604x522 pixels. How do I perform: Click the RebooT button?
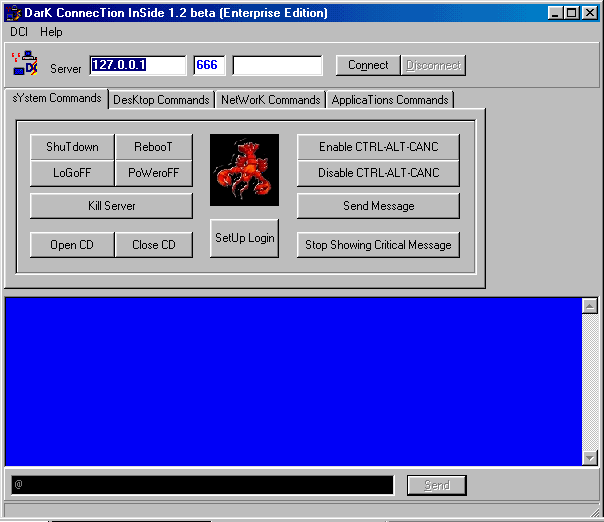point(153,147)
